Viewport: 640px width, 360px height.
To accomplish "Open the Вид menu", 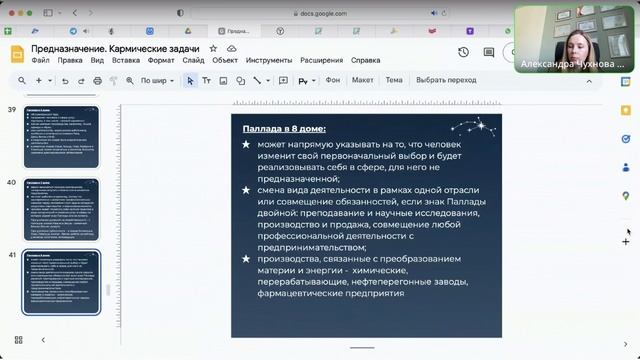I will point(97,60).
